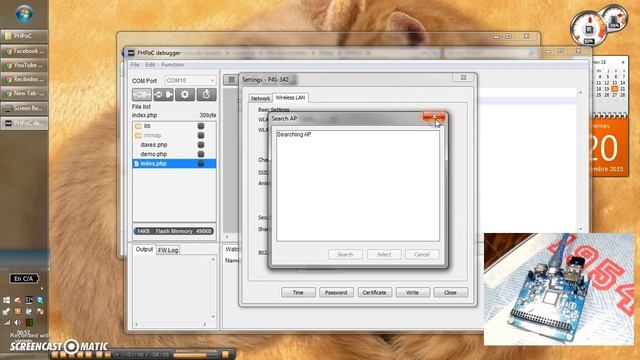Click the status dot on the index.php row
This screenshot has width=640, height=360.
[201, 164]
